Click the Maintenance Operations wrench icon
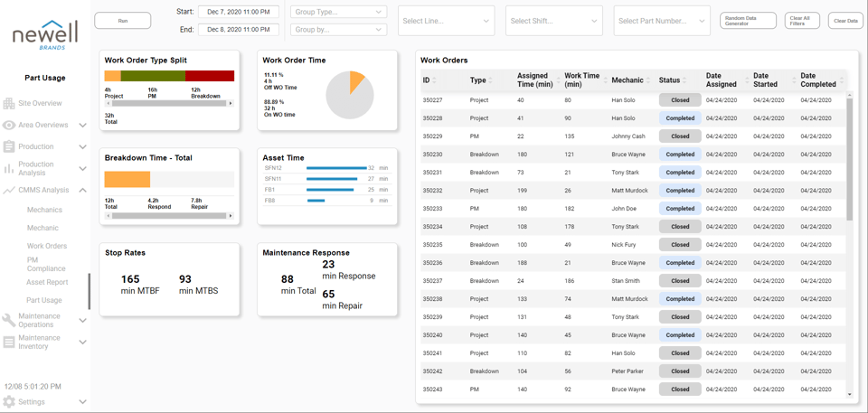Viewport: 868px width, 413px height. tap(9, 320)
